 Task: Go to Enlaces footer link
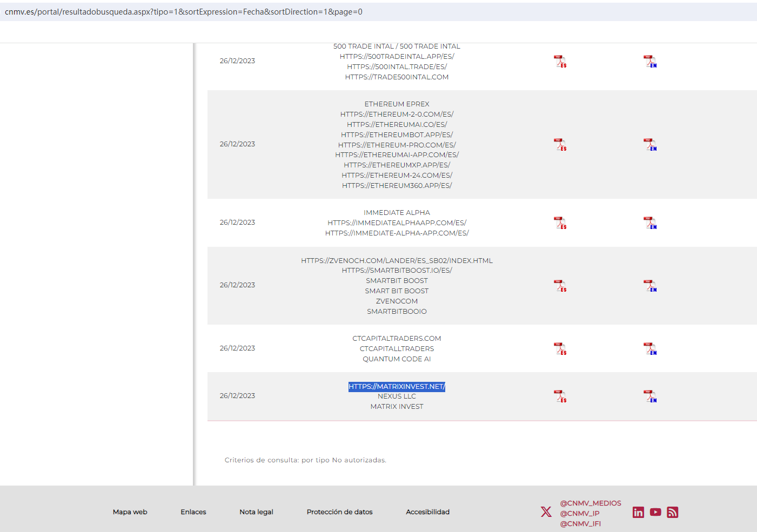[193, 512]
